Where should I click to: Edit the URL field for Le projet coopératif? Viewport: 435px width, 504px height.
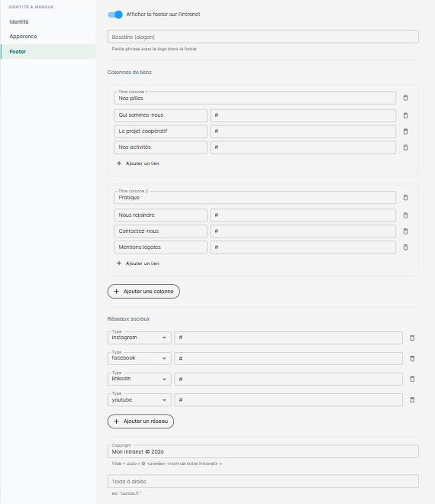click(x=303, y=131)
